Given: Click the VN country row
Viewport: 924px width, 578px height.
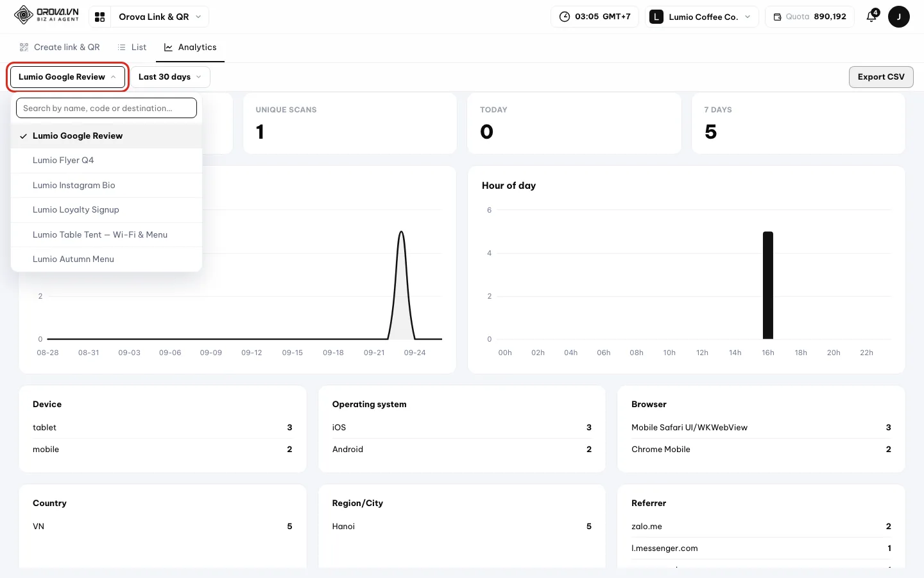Looking at the screenshot, I should (x=162, y=527).
